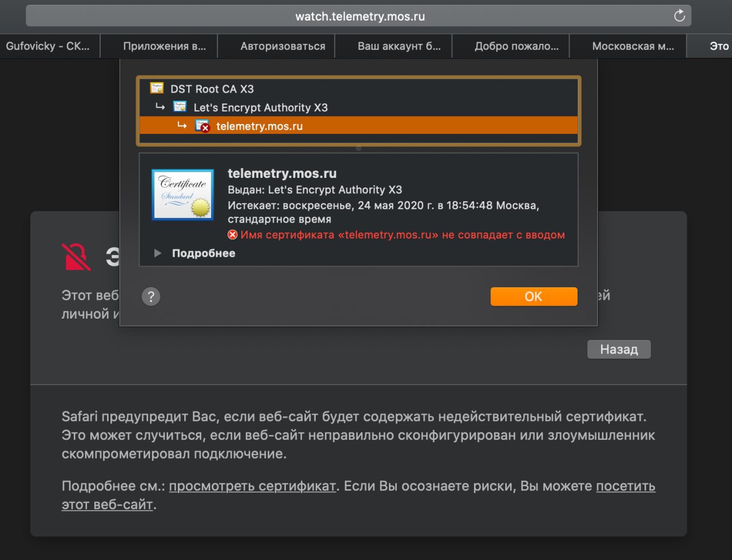Viewport: 732px width, 560px height.
Task: Click the Выдан: Let's Encrypt Authority X3 text
Action: tap(315, 190)
